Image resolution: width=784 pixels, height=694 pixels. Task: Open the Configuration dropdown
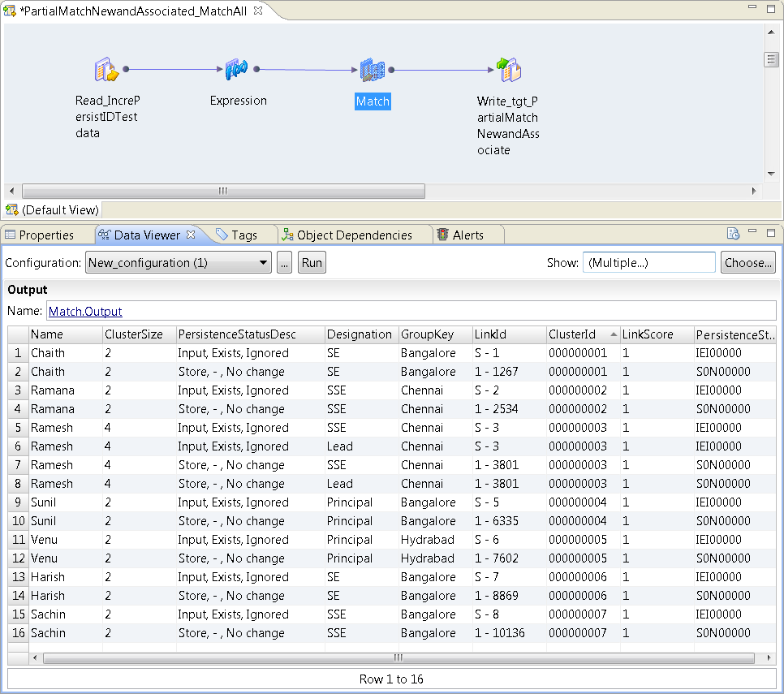[x=179, y=263]
